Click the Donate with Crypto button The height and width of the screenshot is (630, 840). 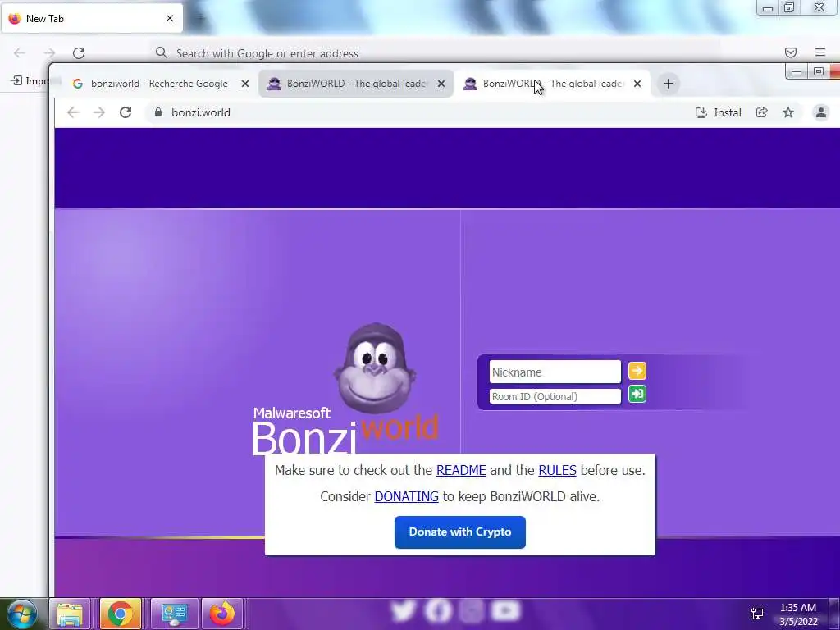460,532
